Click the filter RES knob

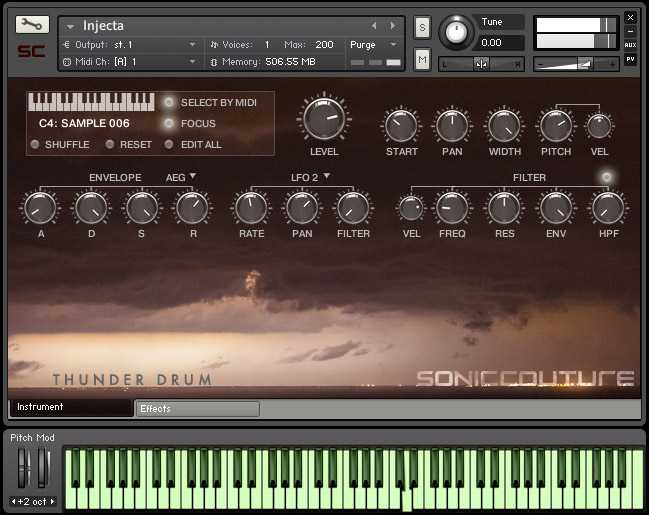pos(504,208)
